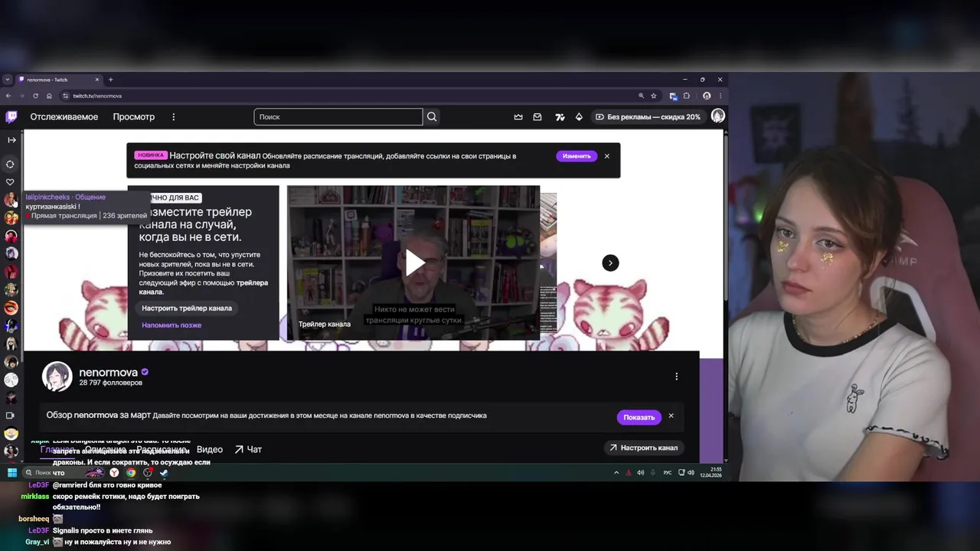Open Yandex browser from taskbar
This screenshot has height=551, width=980.
pyautogui.click(x=114, y=473)
